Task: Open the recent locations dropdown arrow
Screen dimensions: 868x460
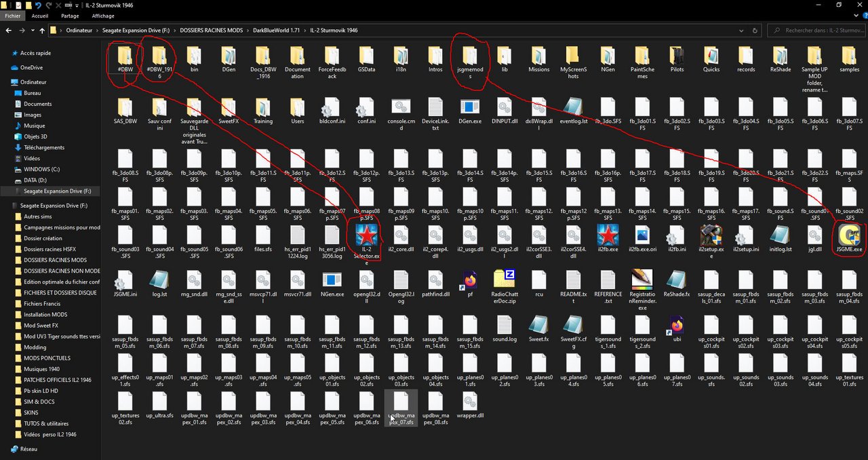Action: click(x=32, y=31)
